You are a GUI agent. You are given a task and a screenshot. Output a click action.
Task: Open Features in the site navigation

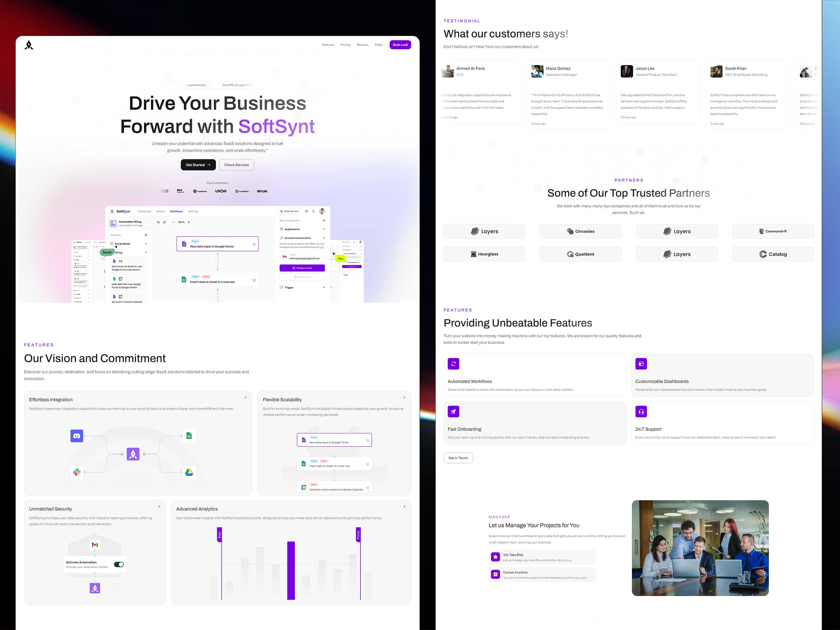(x=328, y=45)
